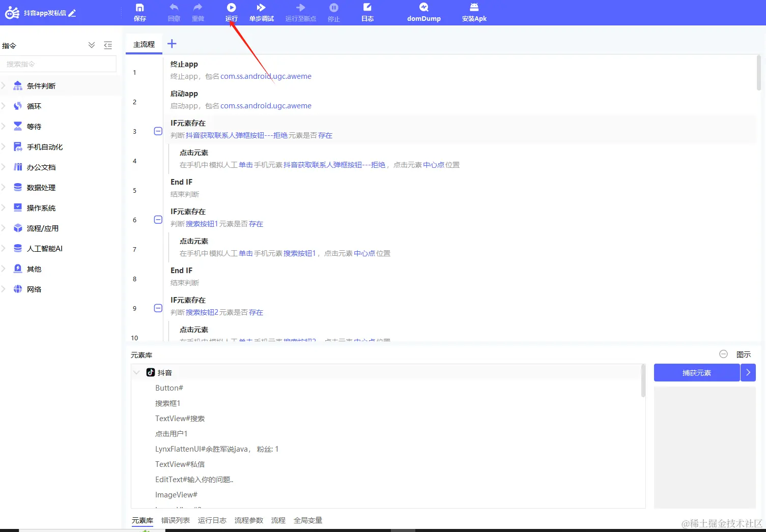Add a new flow tab with plus
766x532 pixels.
[x=172, y=44]
